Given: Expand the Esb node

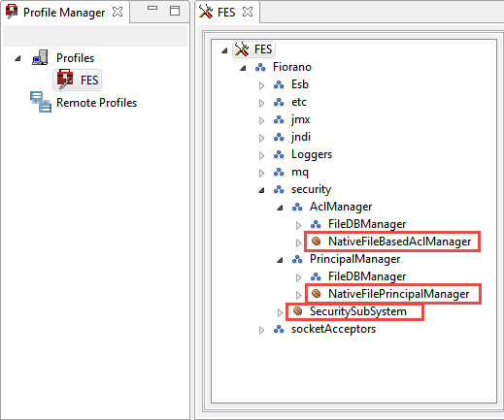Looking at the screenshot, I should tap(261, 85).
